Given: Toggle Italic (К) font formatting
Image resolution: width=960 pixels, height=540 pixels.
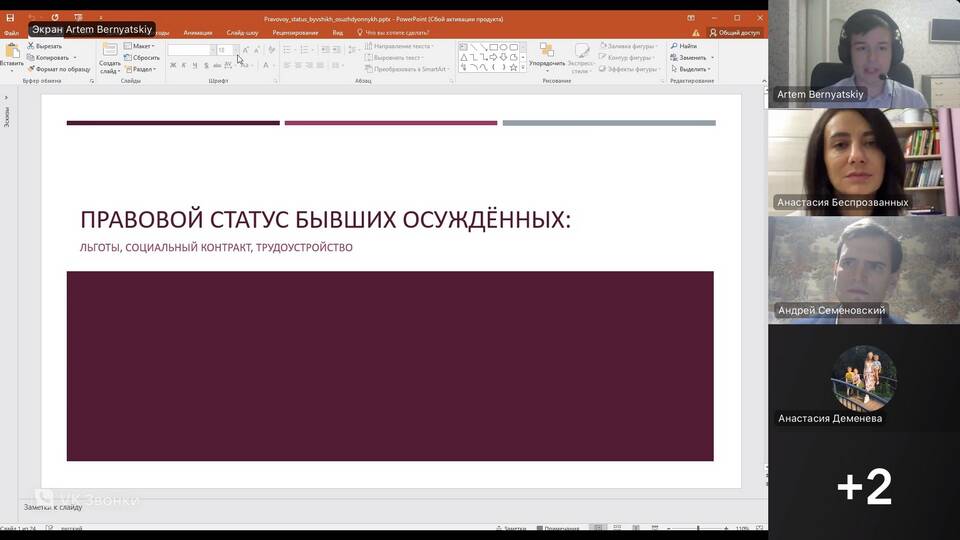Looking at the screenshot, I should pos(184,65).
